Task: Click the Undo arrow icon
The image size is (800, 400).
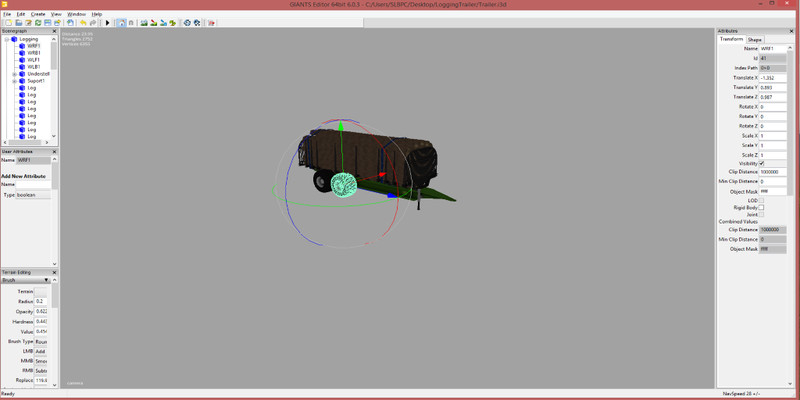Action: pos(83,23)
